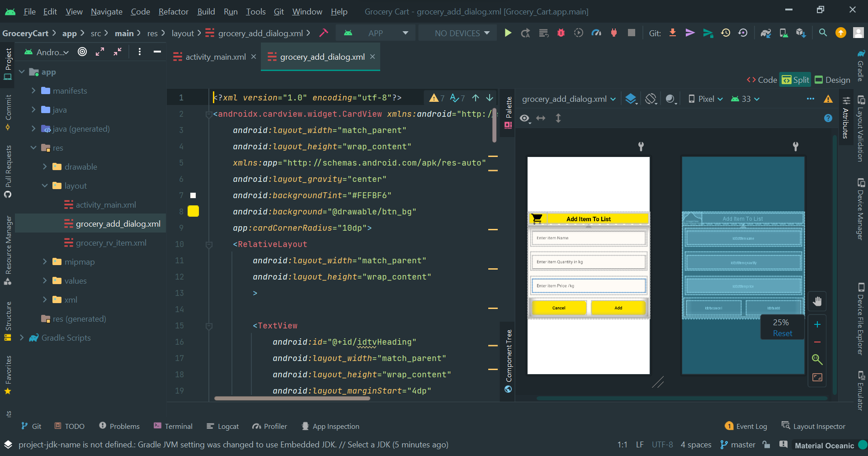Toggle Palette side panel

coord(508,112)
